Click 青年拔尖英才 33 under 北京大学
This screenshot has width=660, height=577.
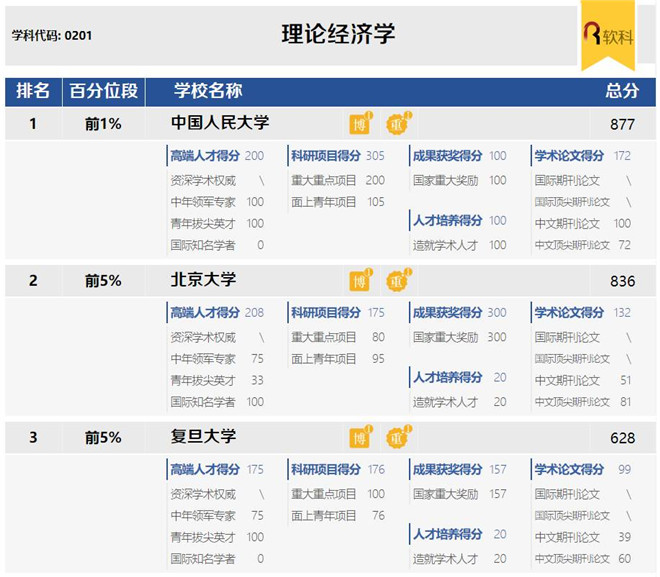click(217, 380)
